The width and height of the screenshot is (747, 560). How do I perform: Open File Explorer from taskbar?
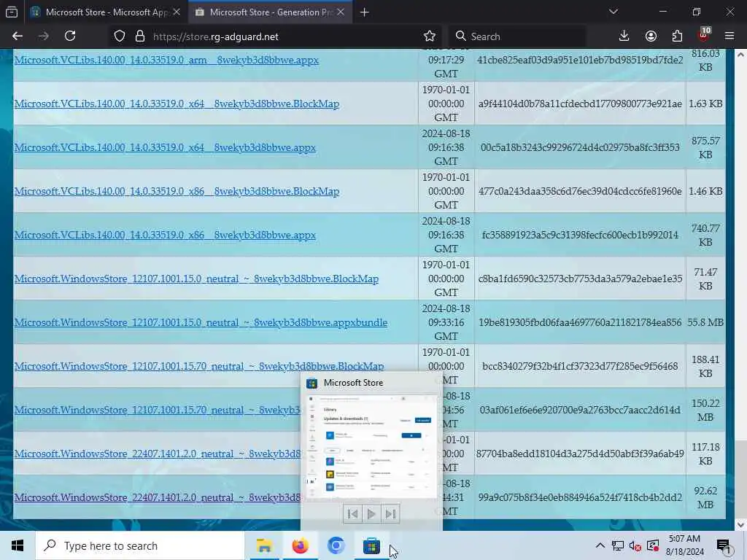coord(264,545)
